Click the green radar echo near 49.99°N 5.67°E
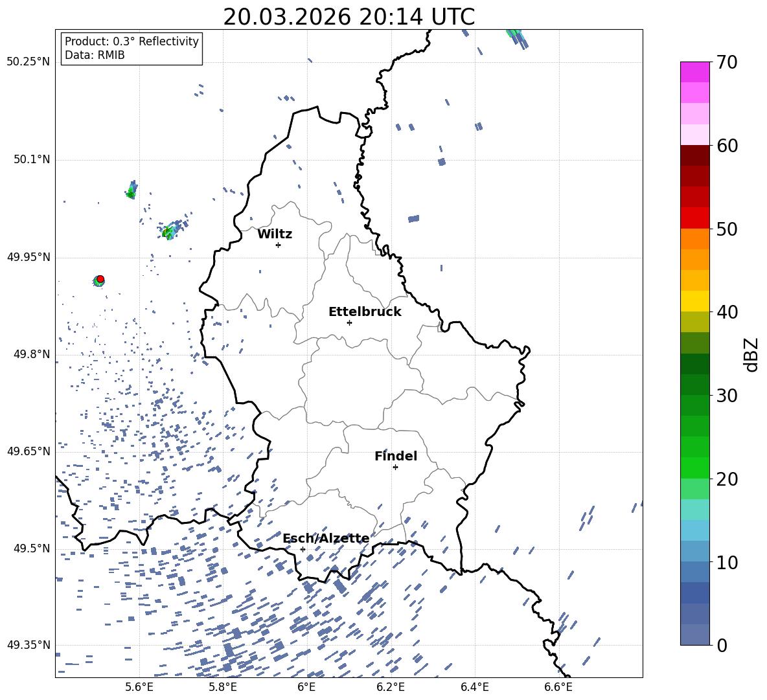The height and width of the screenshot is (700, 767). (x=171, y=231)
